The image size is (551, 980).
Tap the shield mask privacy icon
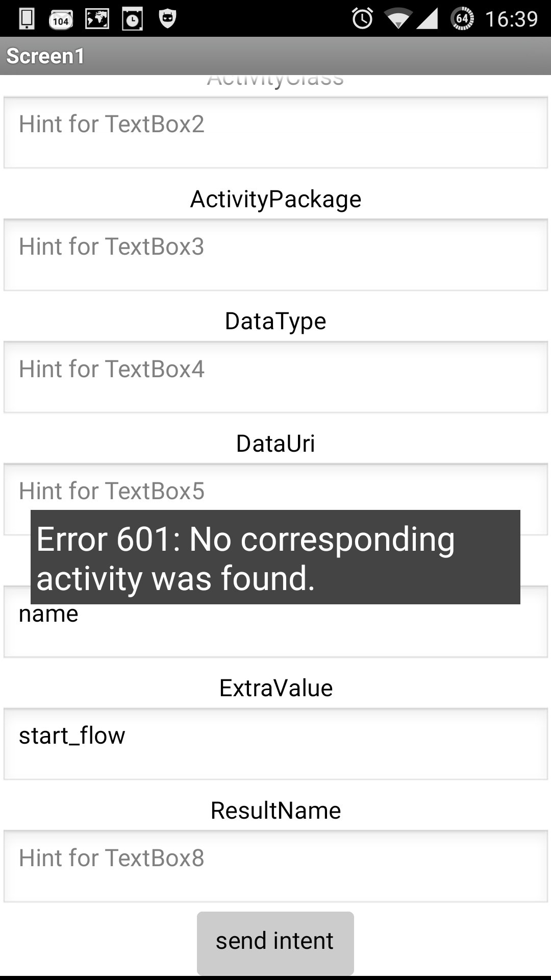click(x=167, y=19)
